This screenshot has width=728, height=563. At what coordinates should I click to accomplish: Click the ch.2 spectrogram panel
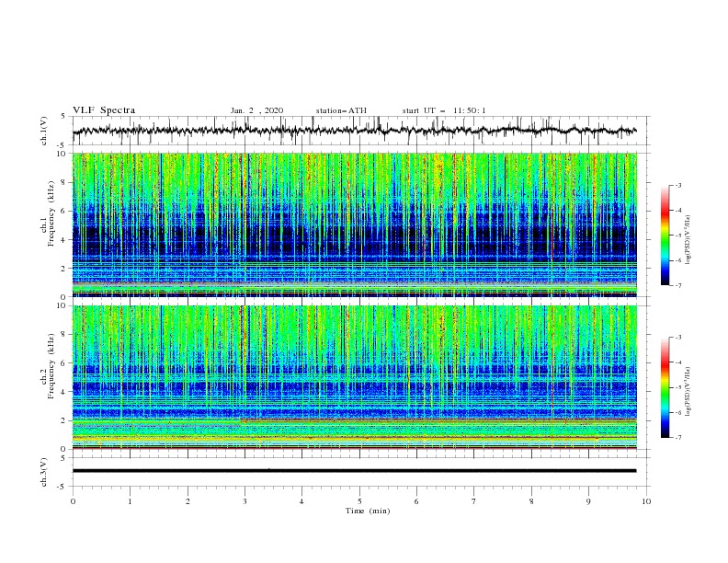tap(355, 377)
